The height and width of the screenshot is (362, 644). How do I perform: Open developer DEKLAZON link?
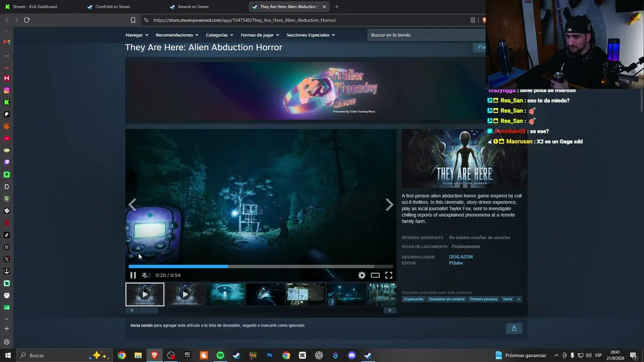461,257
